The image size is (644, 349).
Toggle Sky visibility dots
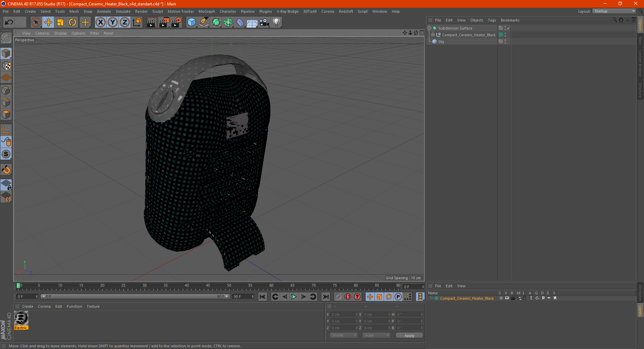click(x=505, y=42)
